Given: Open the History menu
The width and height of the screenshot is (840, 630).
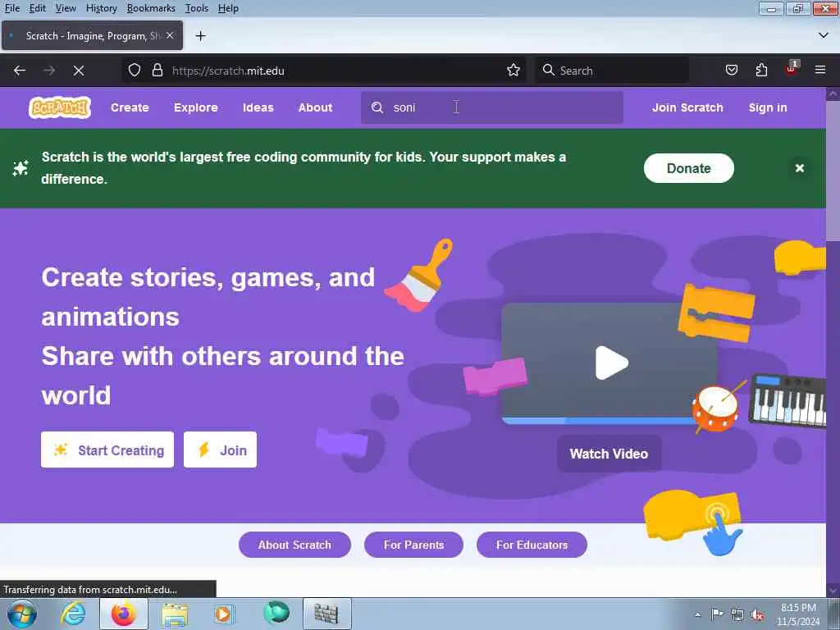Looking at the screenshot, I should click(101, 8).
